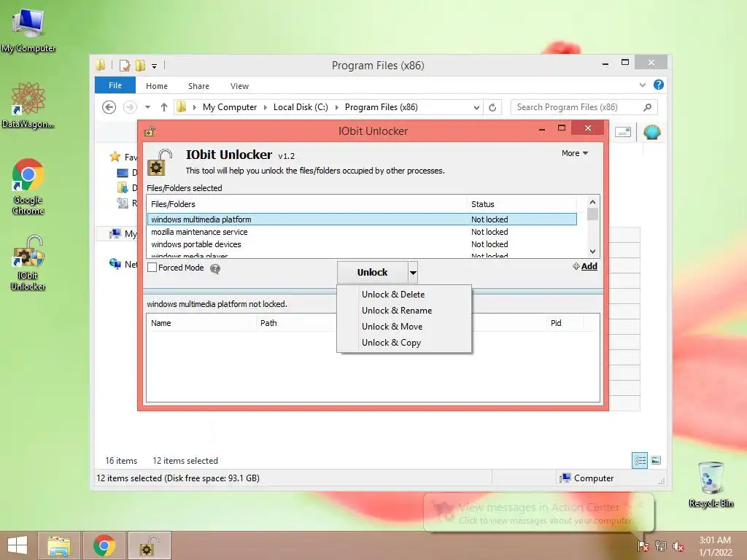
Task: Open My Computer desktop icon
Action: point(28,29)
